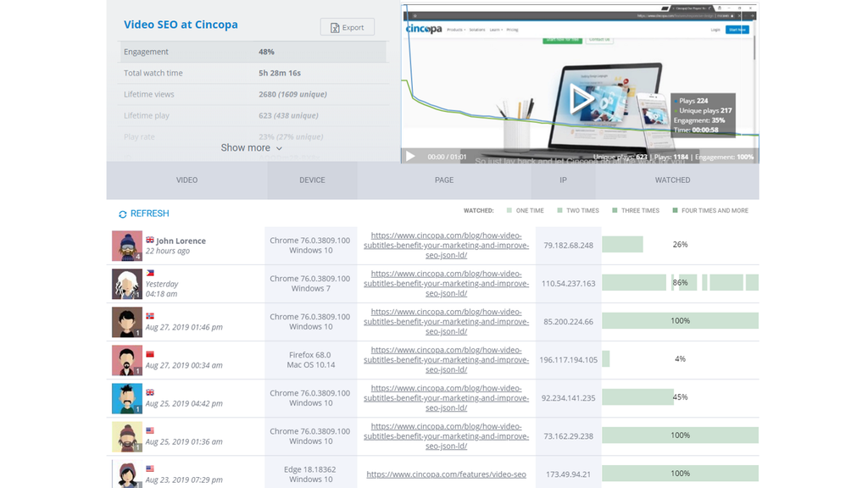
Task: Click flag icon above Aug 23, 2019 07:29 pm
Action: 150,469
